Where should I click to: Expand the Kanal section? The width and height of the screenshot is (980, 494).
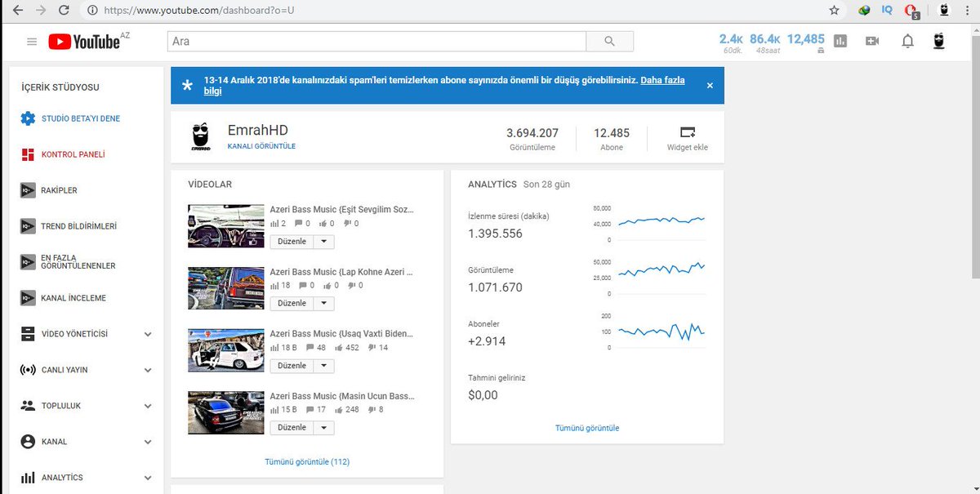pos(148,442)
